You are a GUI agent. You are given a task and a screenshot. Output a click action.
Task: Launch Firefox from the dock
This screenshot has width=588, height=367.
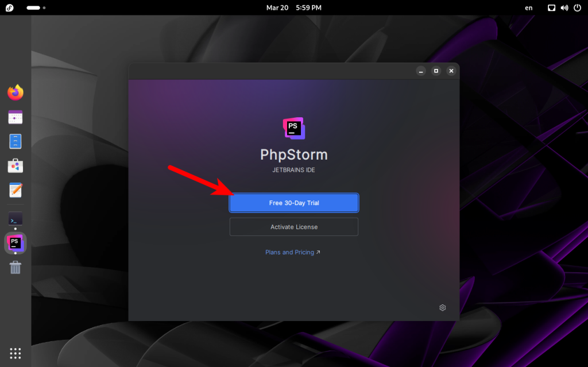(16, 92)
